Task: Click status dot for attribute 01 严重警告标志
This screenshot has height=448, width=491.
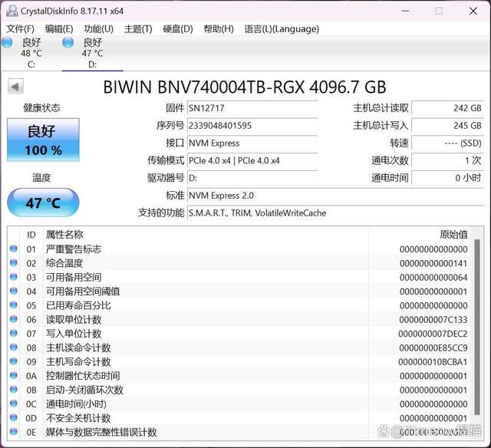Action: tap(13, 249)
